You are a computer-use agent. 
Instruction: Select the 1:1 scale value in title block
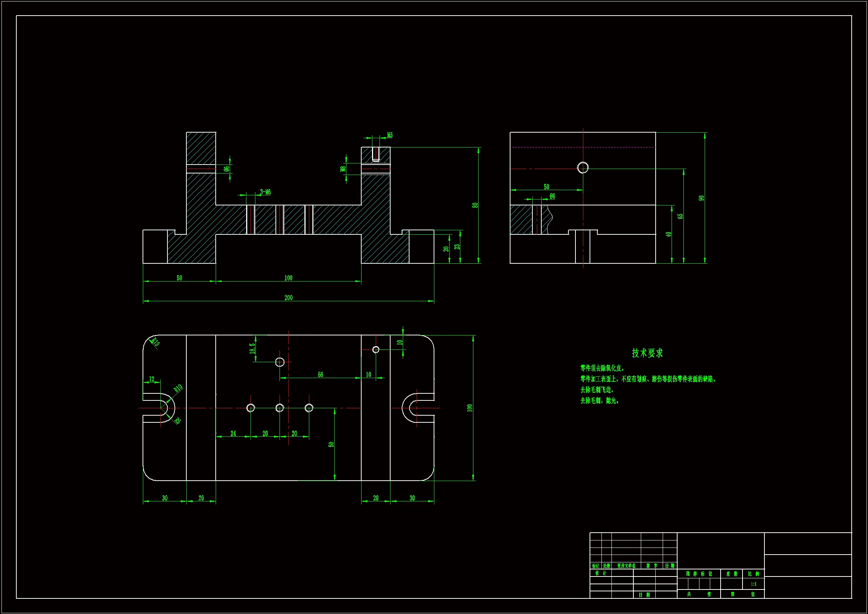753,584
